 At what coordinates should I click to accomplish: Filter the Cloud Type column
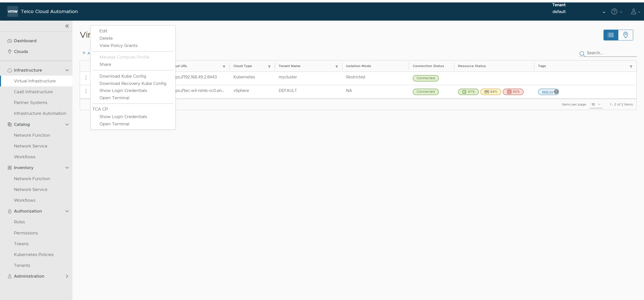[269, 67]
